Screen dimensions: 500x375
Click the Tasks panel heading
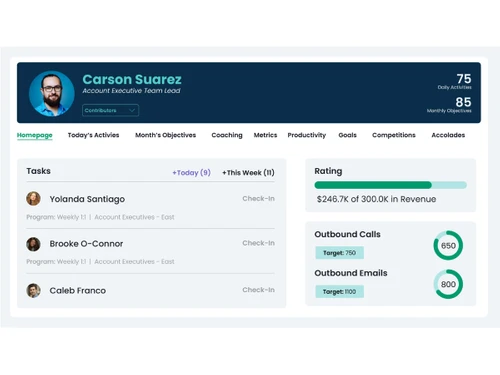click(39, 171)
